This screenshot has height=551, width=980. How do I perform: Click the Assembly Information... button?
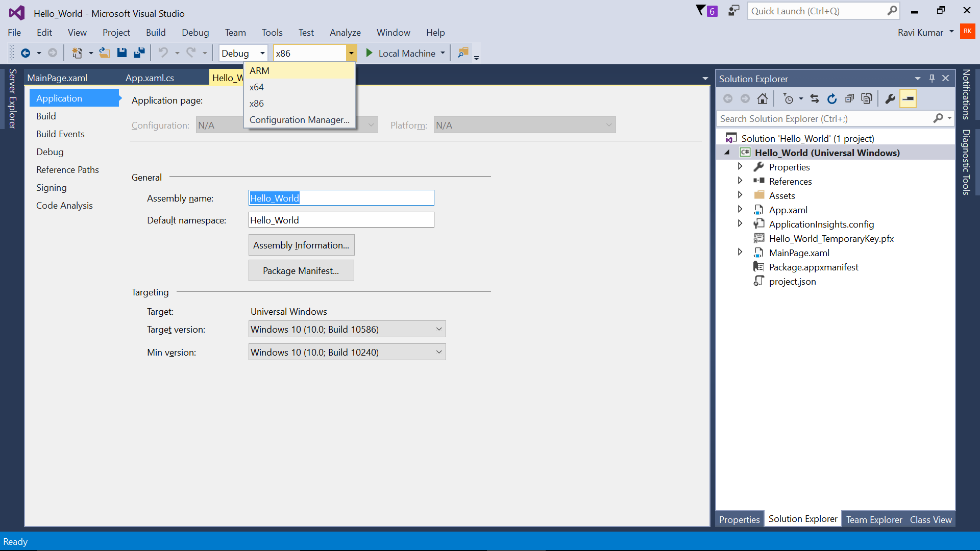(x=301, y=245)
